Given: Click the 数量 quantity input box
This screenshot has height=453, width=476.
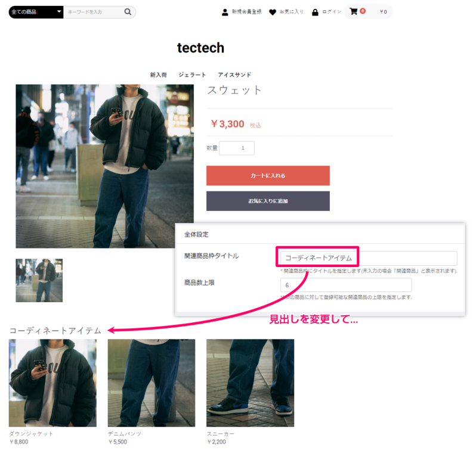Looking at the screenshot, I should coord(237,148).
